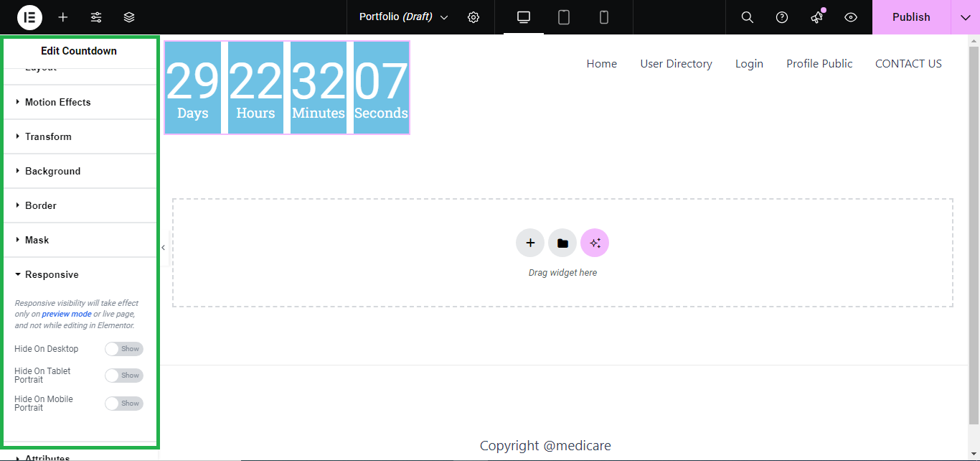Open Finder search icon
This screenshot has height=461, width=980.
[747, 17]
